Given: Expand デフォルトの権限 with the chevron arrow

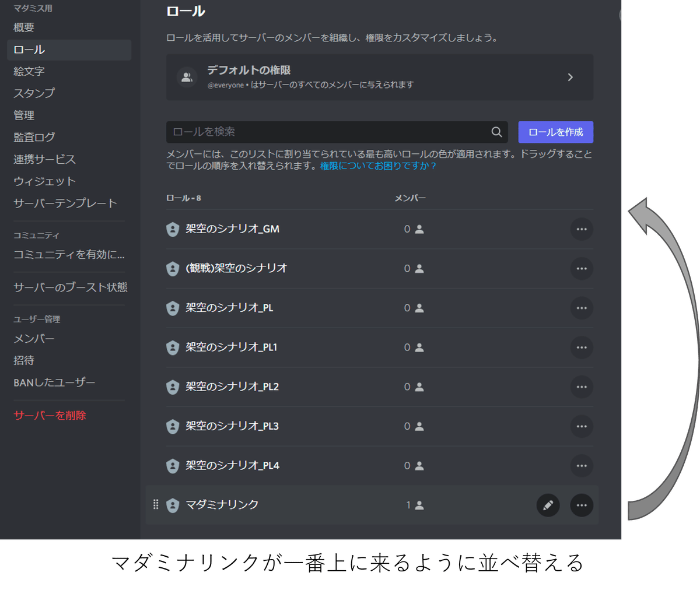Looking at the screenshot, I should 570,77.
